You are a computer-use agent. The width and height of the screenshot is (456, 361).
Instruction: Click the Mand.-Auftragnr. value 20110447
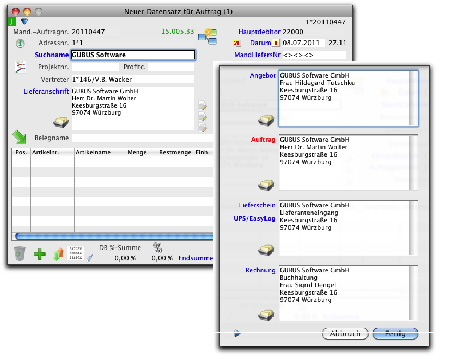pos(88,32)
